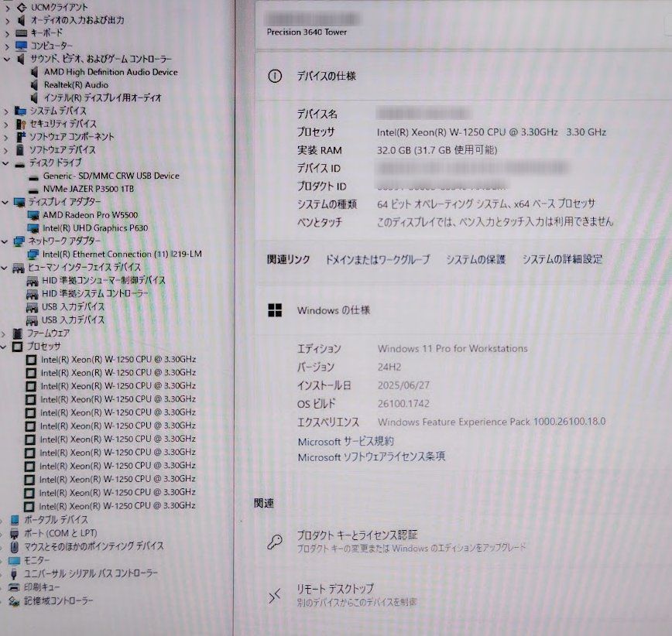Click the オーディオの入力および出力 speaker icon

pos(21,20)
